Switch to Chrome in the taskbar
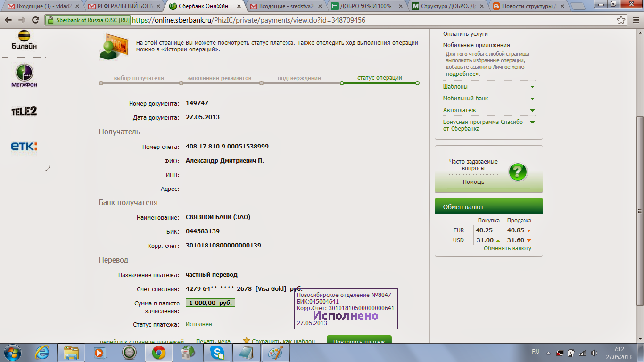Viewport: 644px width, 362px height. click(158, 352)
